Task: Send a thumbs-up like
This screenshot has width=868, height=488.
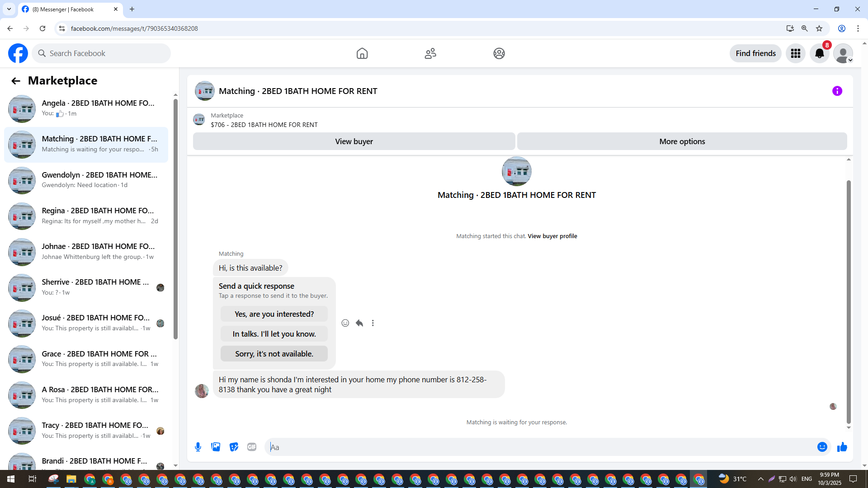Action: [x=842, y=447]
